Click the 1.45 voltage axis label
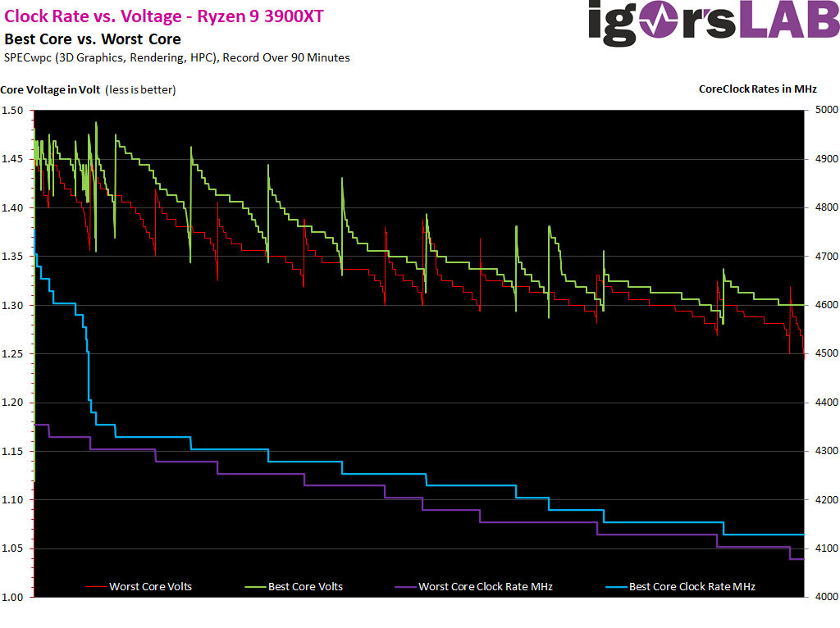 pos(12,159)
